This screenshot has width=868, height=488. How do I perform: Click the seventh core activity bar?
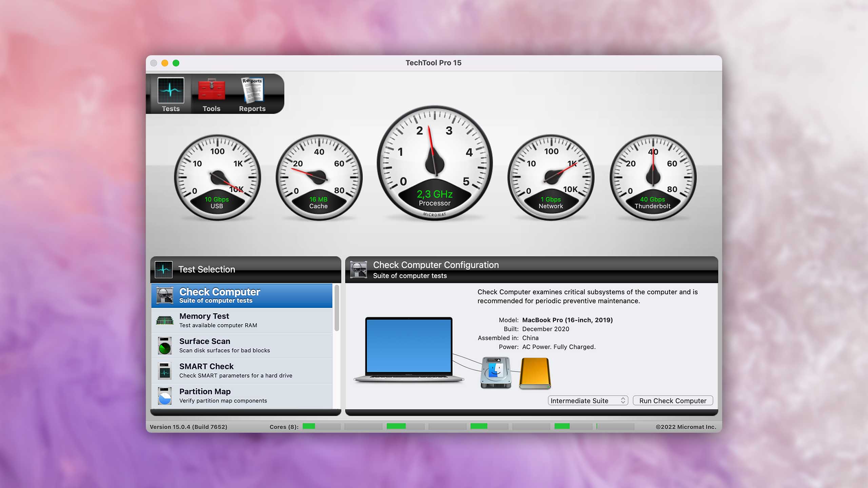[x=573, y=426]
